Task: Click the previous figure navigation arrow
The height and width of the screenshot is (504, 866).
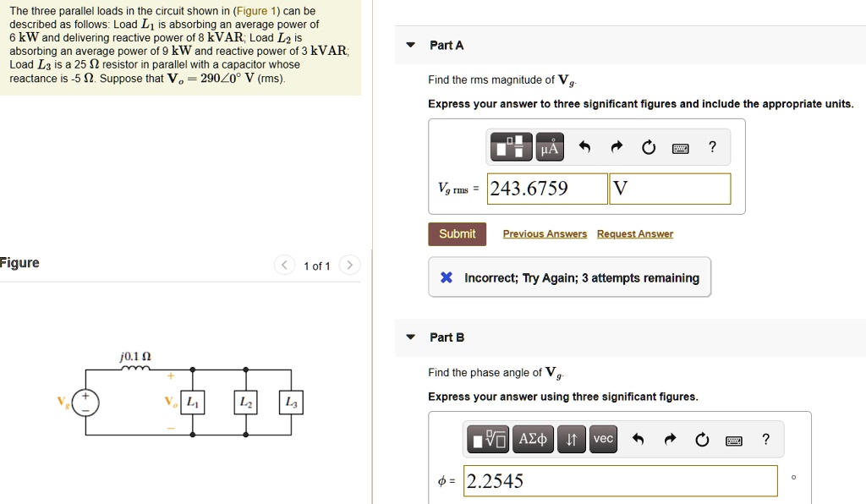Action: (x=284, y=265)
